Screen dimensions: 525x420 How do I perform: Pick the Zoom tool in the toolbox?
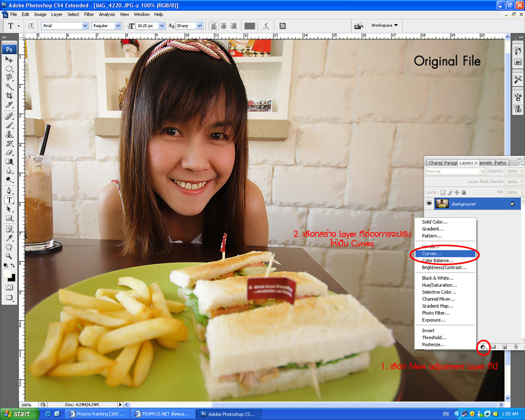click(x=9, y=256)
